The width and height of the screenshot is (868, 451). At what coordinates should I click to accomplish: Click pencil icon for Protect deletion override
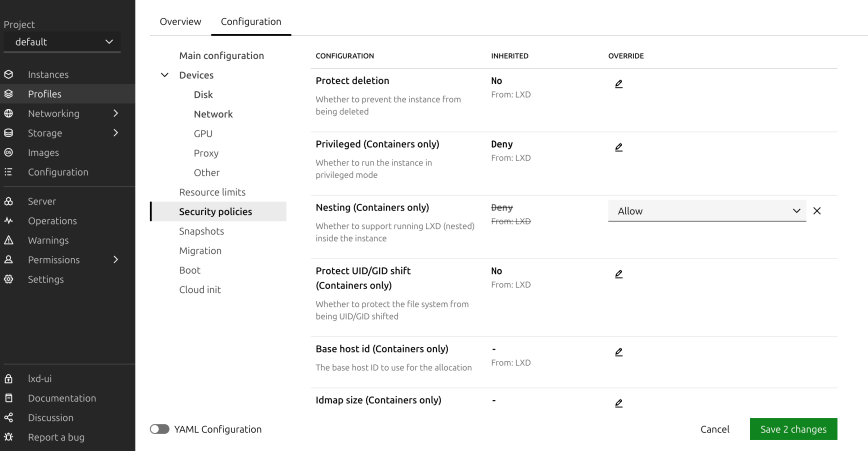(x=619, y=83)
